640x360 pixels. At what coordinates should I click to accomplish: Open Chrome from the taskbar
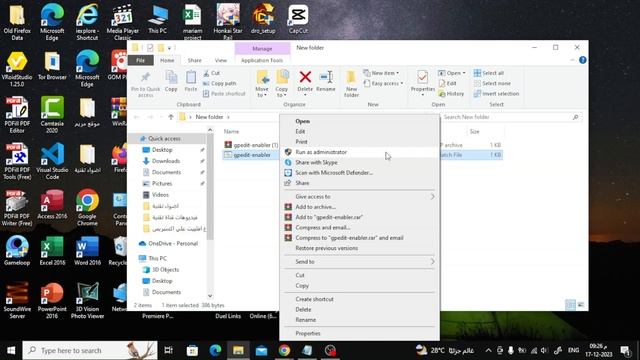tap(284, 350)
